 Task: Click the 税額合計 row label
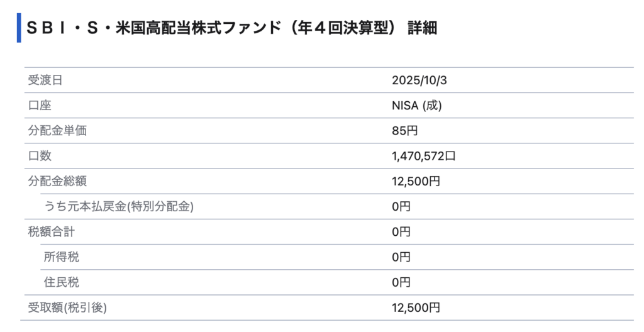point(51,231)
